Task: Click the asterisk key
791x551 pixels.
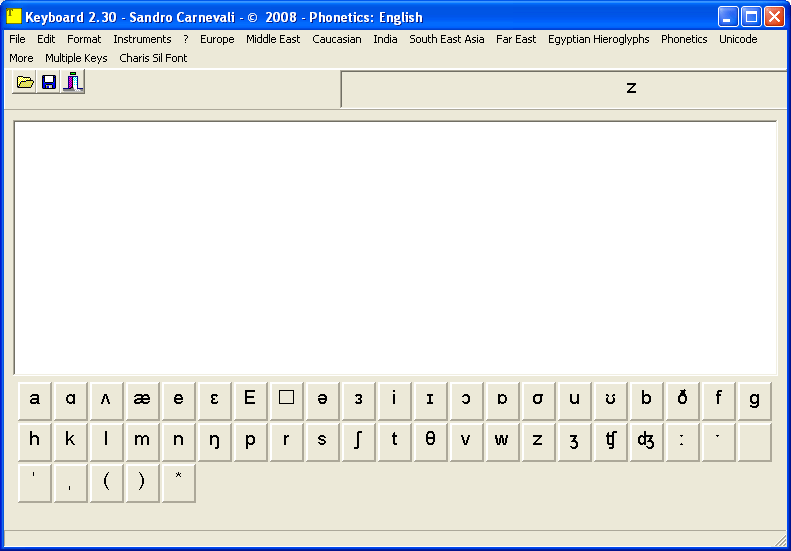Action: pos(178,483)
